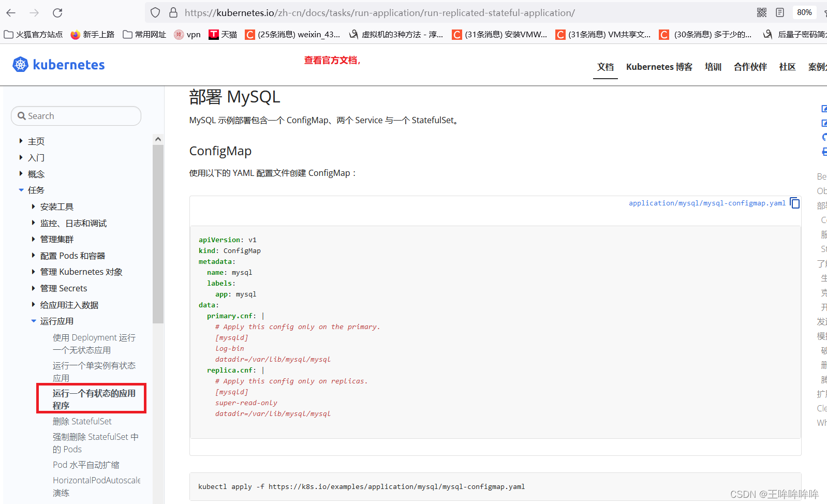
Task: Open the (31条消息) 安装VMW bookmark
Action: 500,34
